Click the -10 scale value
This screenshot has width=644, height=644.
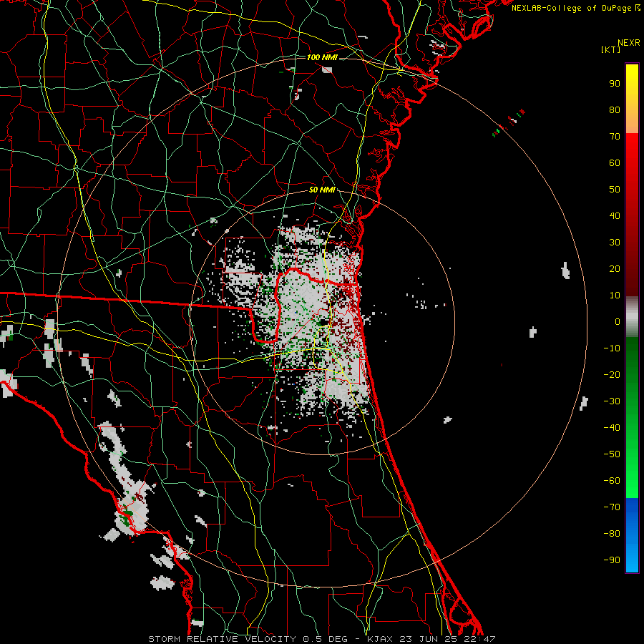612,348
